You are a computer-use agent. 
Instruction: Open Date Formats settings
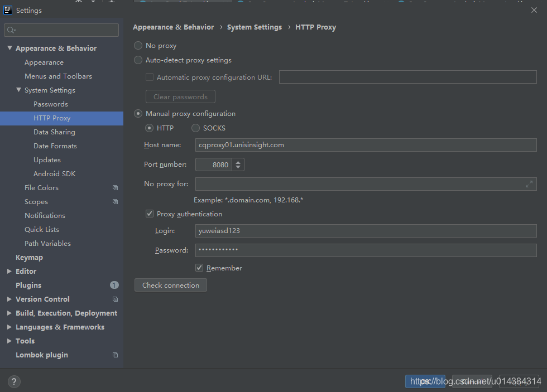pos(55,146)
